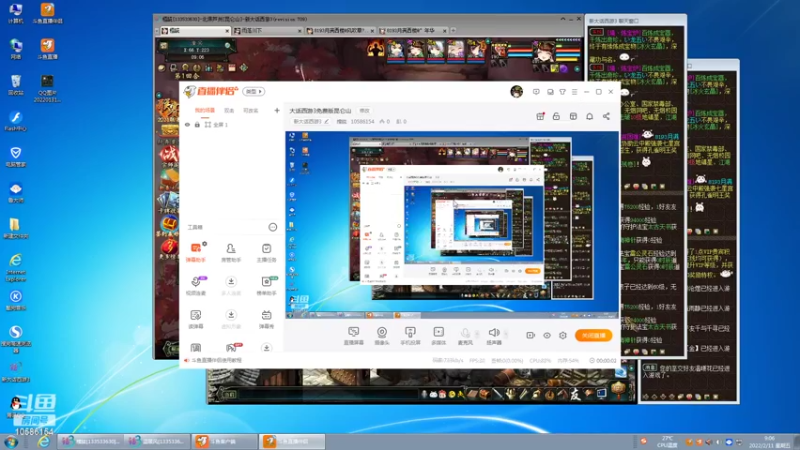Expand the toolbox more-options circle button

point(273,227)
